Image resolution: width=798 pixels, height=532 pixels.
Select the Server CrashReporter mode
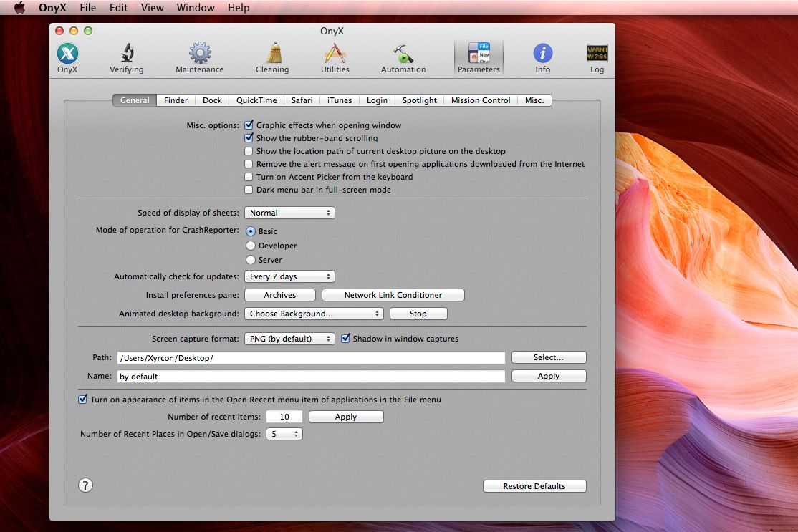pos(251,260)
